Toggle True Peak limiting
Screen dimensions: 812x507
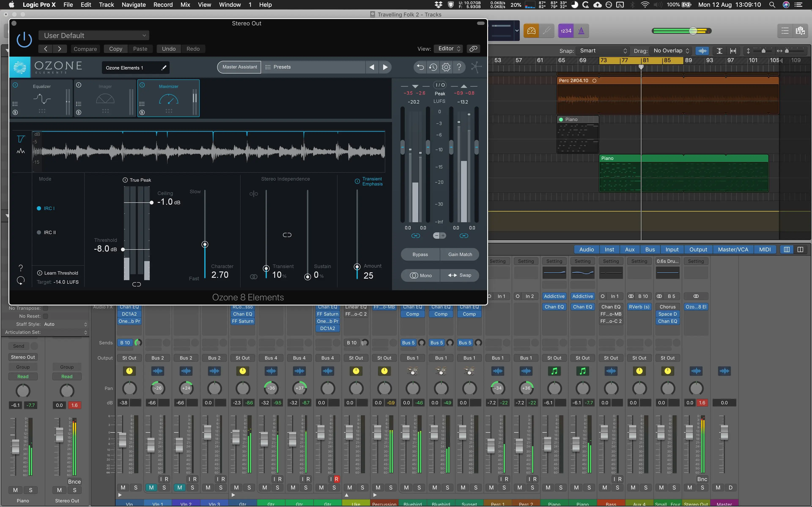point(125,180)
